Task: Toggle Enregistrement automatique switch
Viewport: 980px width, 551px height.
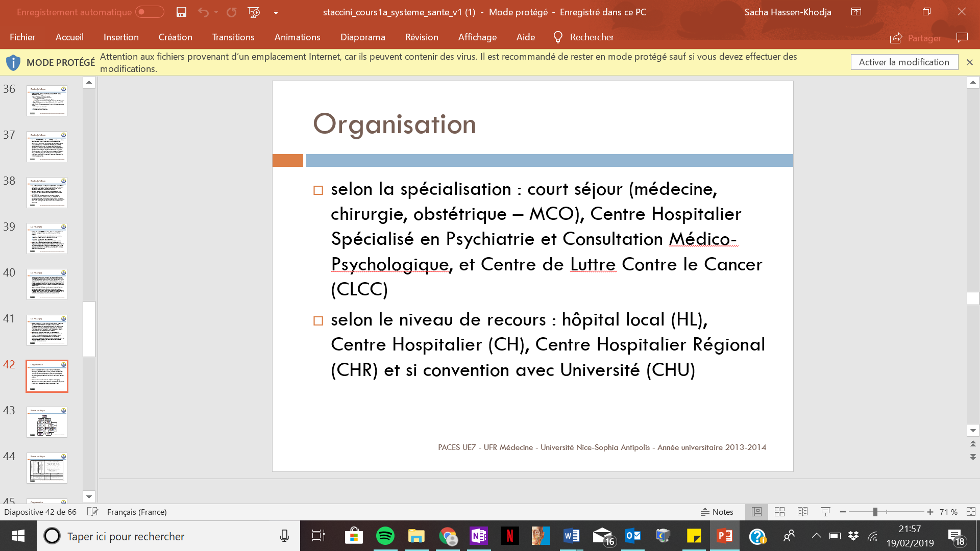Action: point(150,12)
